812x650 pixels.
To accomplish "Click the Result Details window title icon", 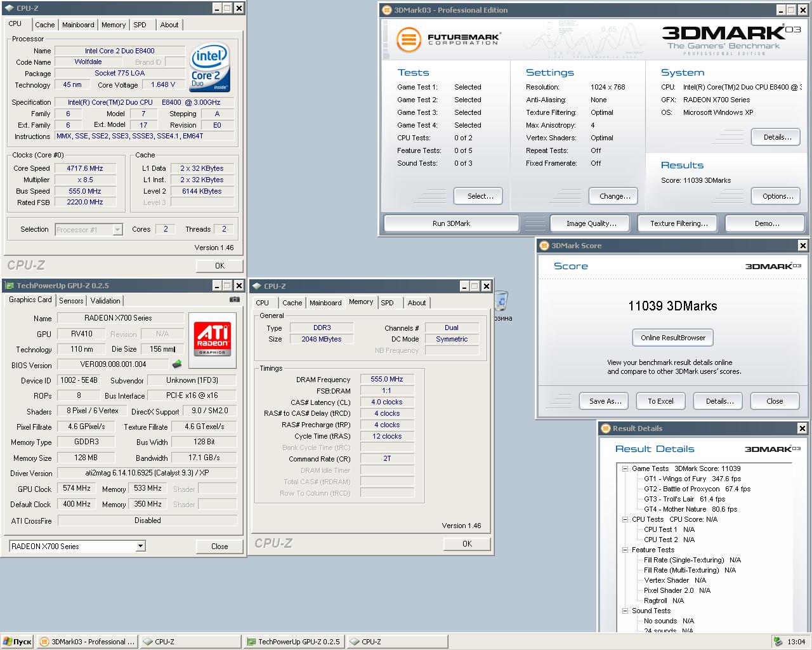I will tap(605, 428).
